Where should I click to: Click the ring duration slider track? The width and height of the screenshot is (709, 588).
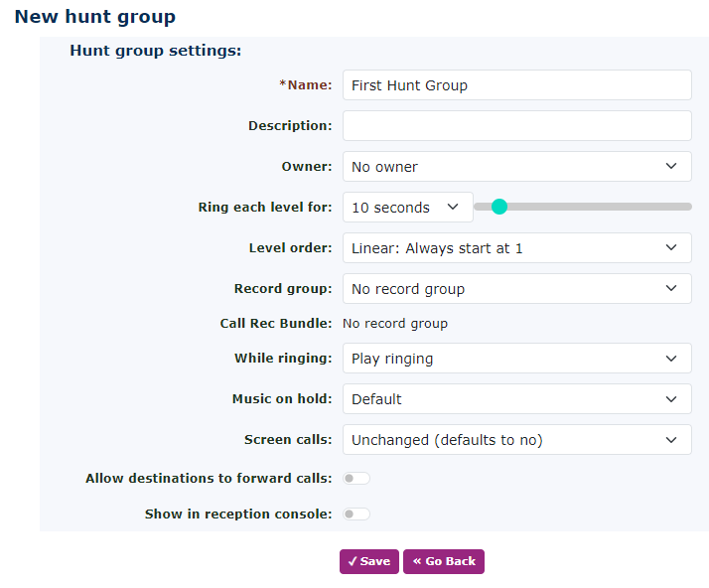coord(616,207)
